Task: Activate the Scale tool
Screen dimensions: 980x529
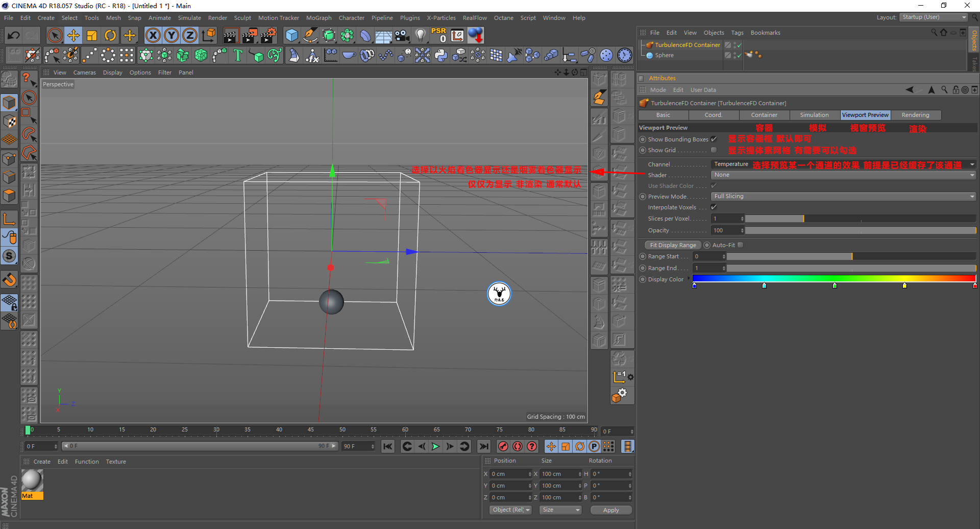Action: (92, 36)
